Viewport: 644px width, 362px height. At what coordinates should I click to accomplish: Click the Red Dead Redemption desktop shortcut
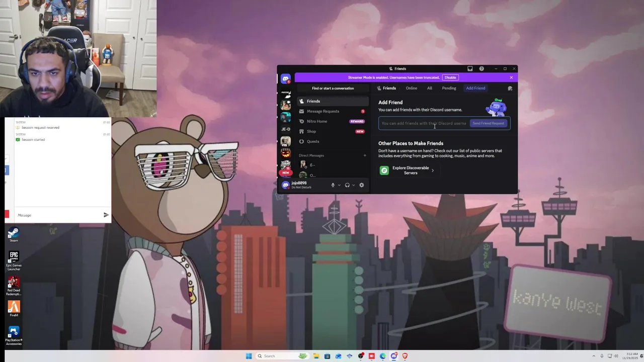(x=14, y=286)
